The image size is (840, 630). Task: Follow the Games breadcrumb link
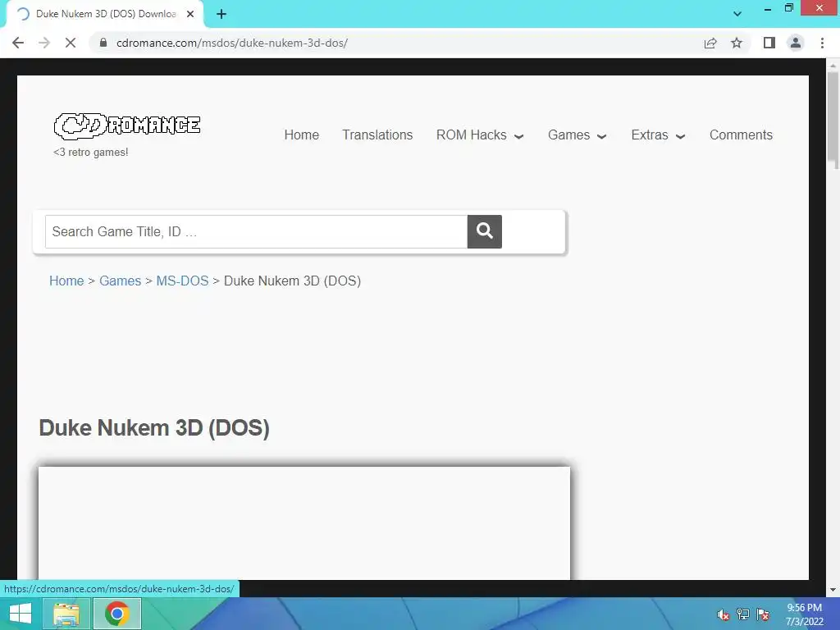pyautogui.click(x=120, y=281)
